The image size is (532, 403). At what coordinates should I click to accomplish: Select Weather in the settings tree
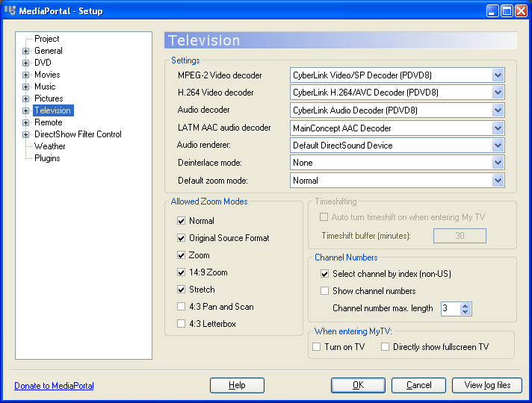coord(50,146)
